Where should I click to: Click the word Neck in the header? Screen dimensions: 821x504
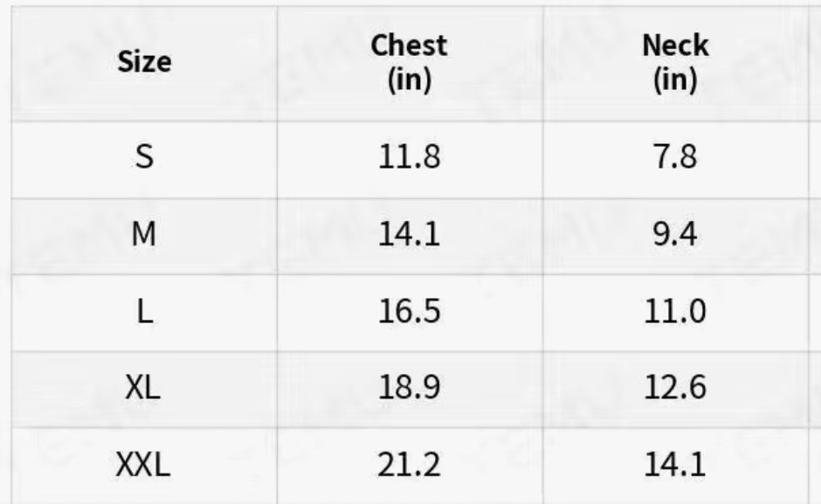pos(674,45)
